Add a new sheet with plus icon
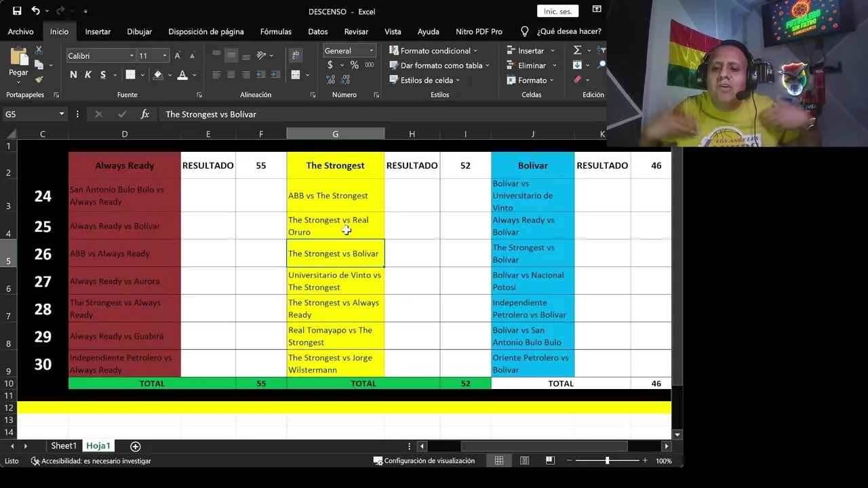 pos(135,446)
